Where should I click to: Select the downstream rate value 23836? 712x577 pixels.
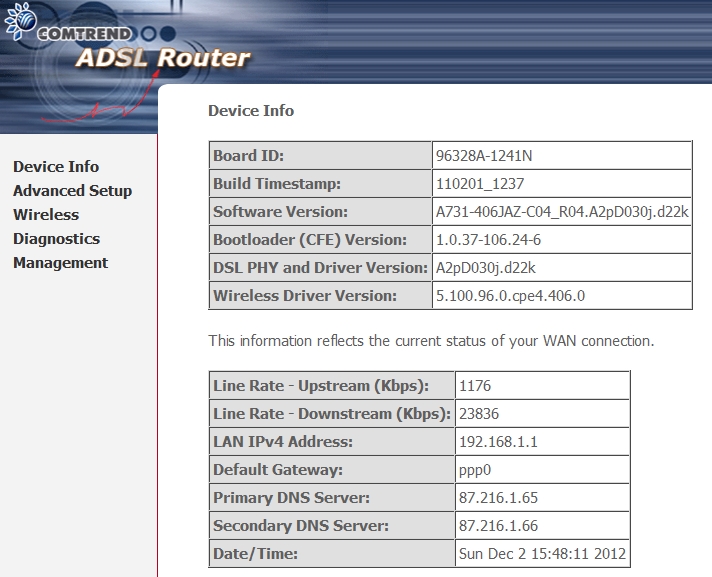coord(479,414)
